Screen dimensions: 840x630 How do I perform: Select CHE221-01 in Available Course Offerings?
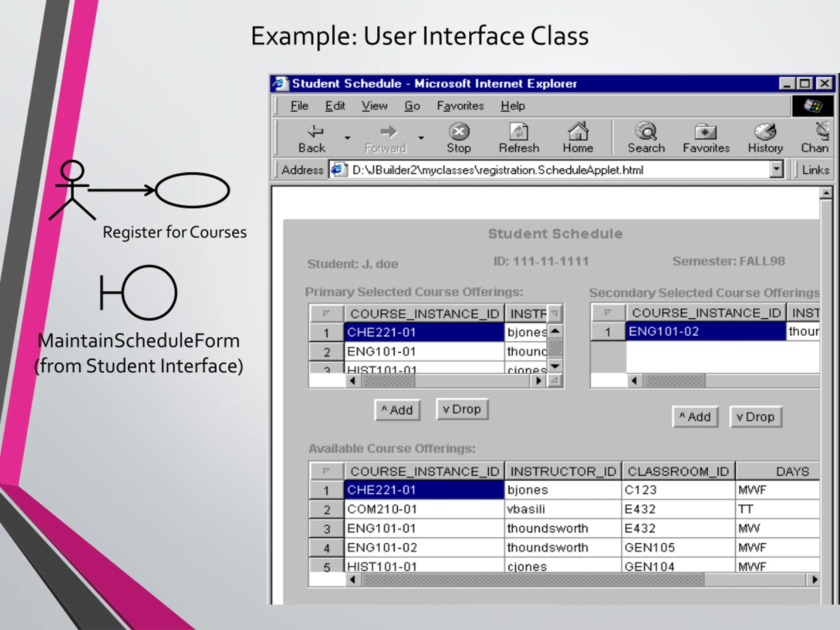[424, 490]
